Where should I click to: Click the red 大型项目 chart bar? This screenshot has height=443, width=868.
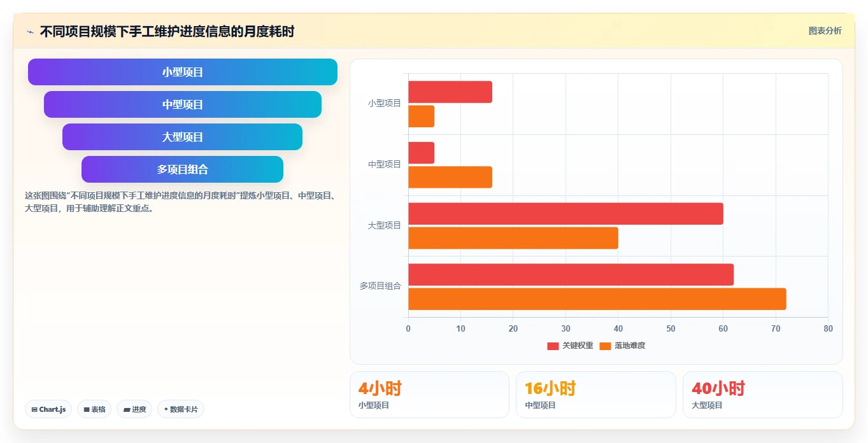566,214
